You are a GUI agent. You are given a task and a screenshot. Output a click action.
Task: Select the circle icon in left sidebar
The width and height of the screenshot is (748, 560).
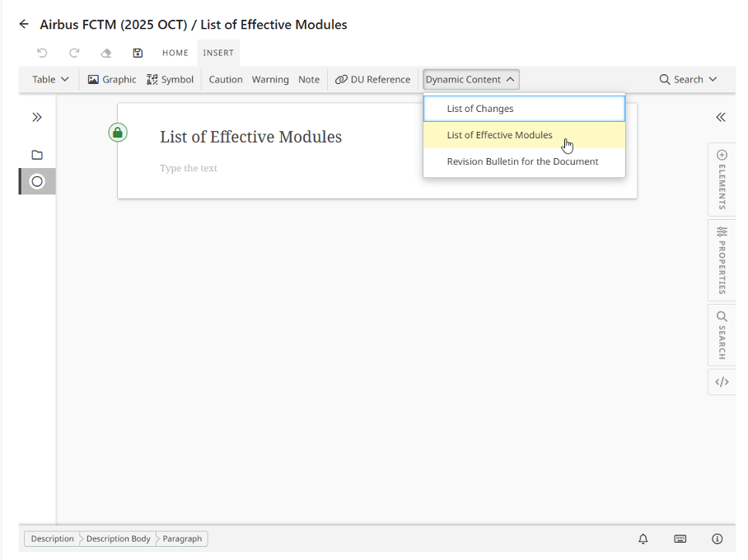tap(37, 181)
